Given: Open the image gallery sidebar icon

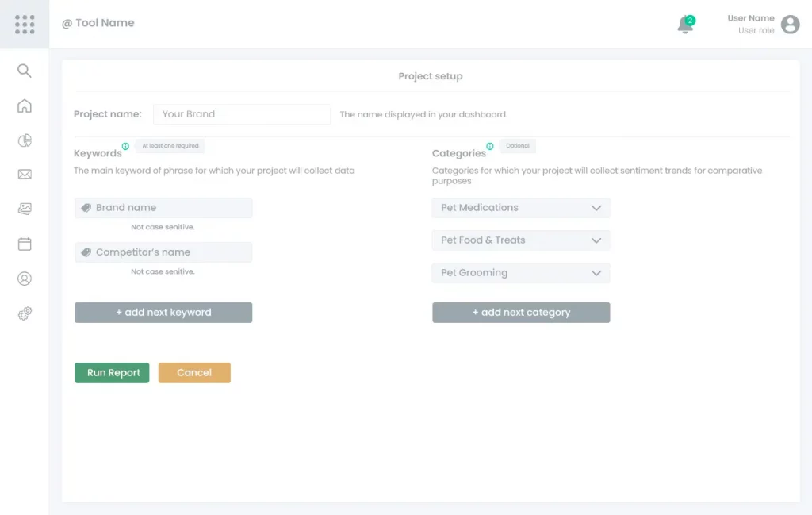Looking at the screenshot, I should pos(25,209).
